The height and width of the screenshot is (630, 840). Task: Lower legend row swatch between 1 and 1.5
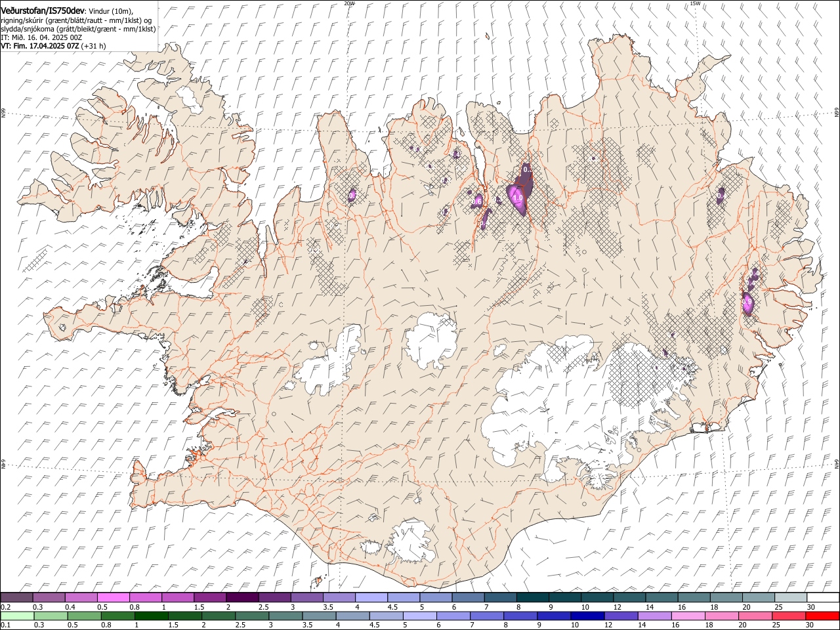pos(152,616)
